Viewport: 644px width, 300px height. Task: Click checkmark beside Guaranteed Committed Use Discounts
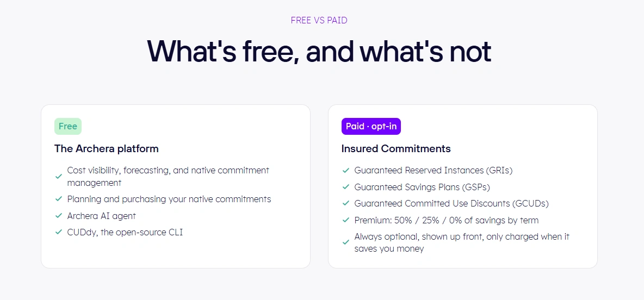click(345, 204)
